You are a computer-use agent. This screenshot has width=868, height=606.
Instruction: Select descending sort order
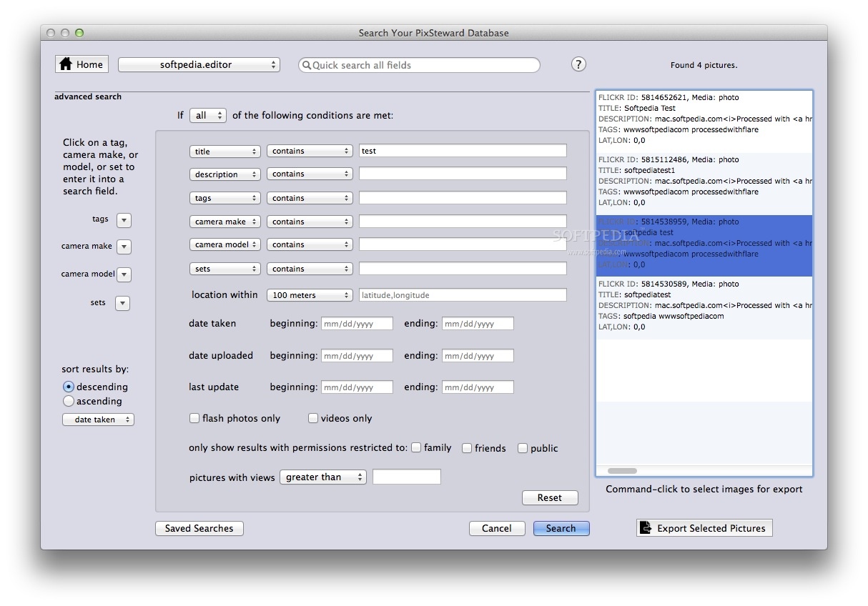coord(69,387)
